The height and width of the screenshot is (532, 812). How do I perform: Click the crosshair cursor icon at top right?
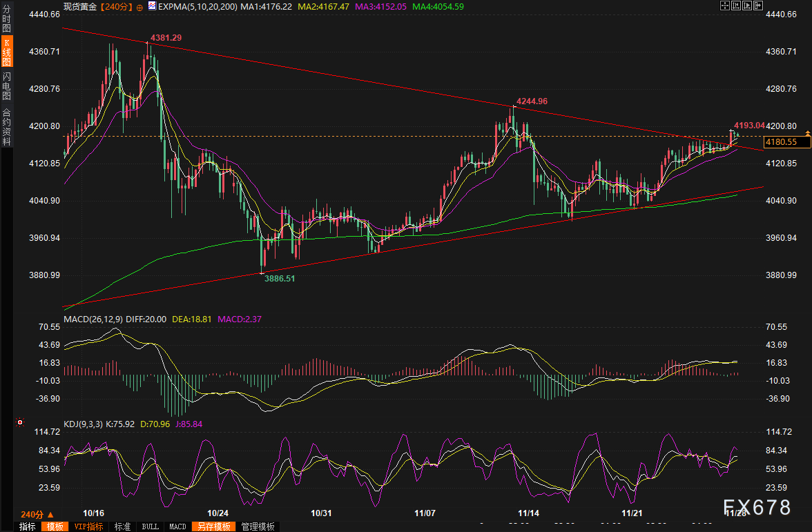726,6
